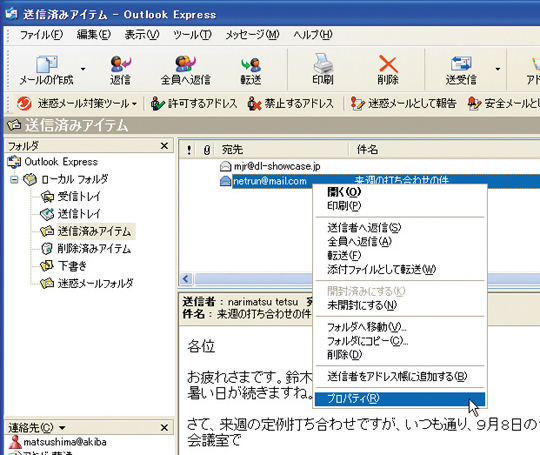
Task: Select contact matsushima@akiba
Action: click(x=58, y=442)
